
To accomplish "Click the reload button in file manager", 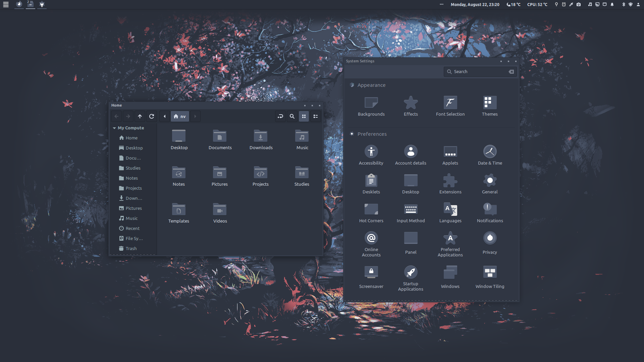I will pyautogui.click(x=152, y=116).
